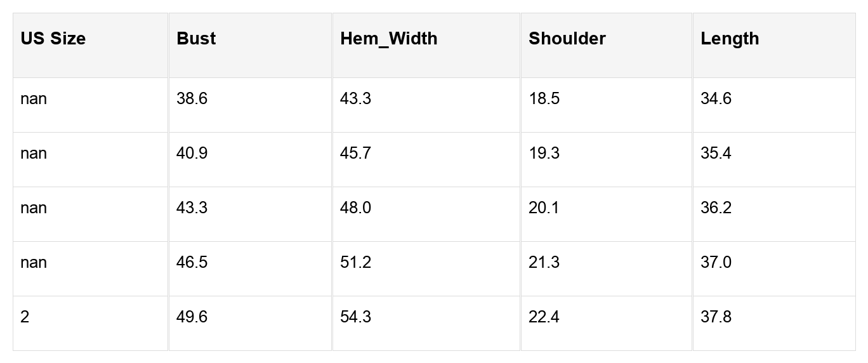The image size is (868, 363).
Task: Click the US Size column header
Action: 53,39
